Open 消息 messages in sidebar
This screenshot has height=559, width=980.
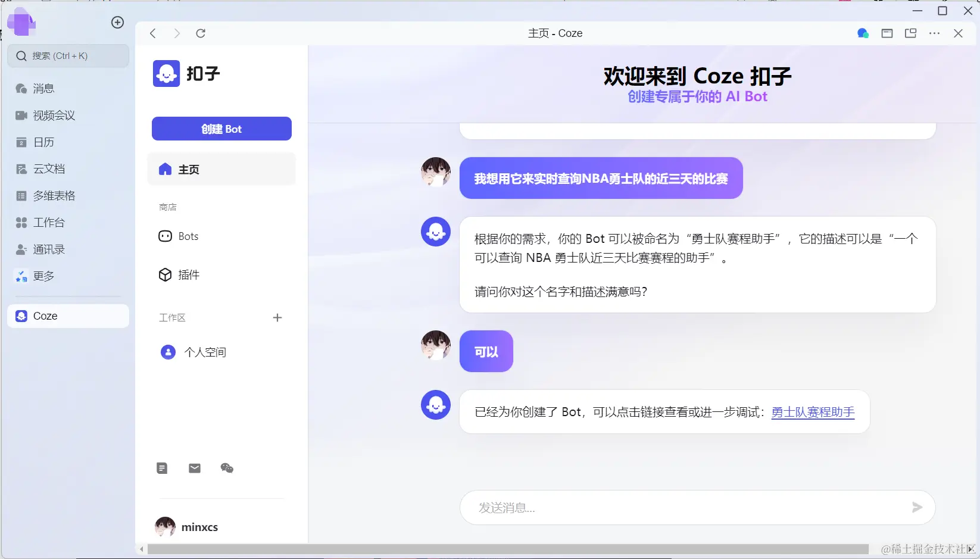[68, 89]
